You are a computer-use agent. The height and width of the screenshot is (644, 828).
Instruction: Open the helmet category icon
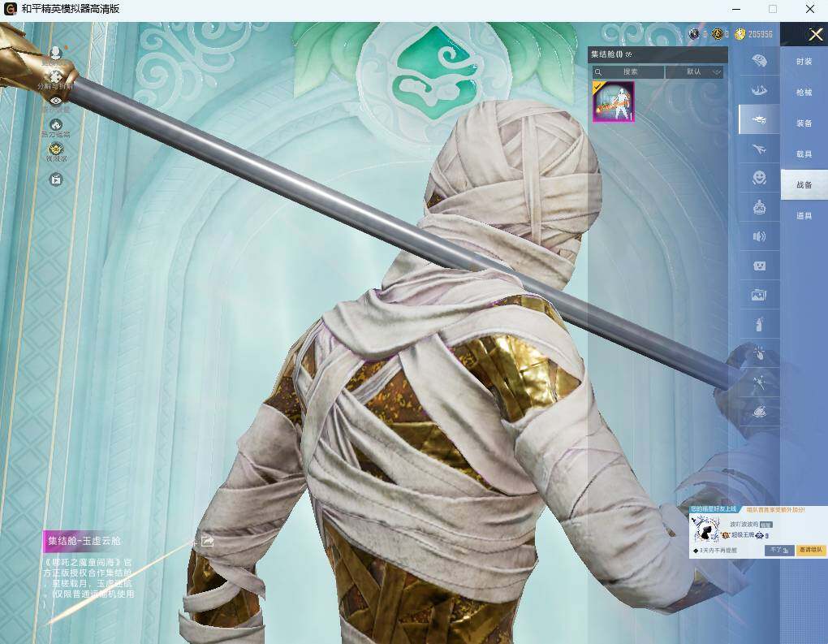click(x=759, y=60)
